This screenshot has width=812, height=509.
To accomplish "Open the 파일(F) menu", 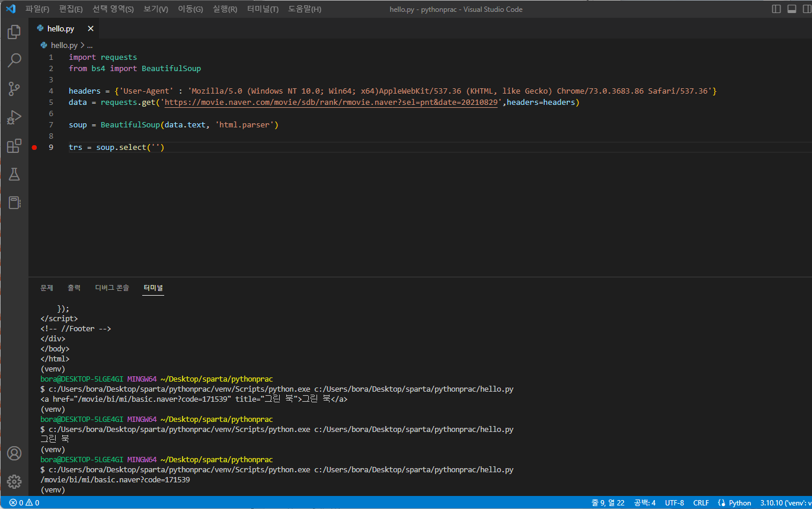I will click(x=37, y=9).
